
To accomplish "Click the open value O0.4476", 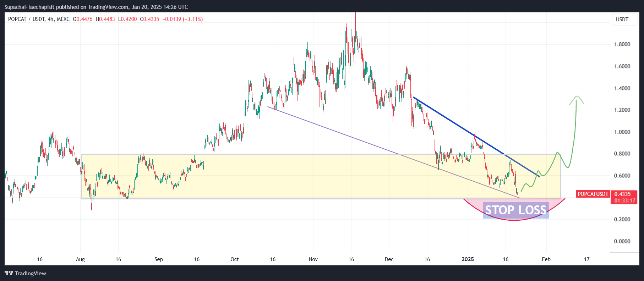I will tap(82, 19).
